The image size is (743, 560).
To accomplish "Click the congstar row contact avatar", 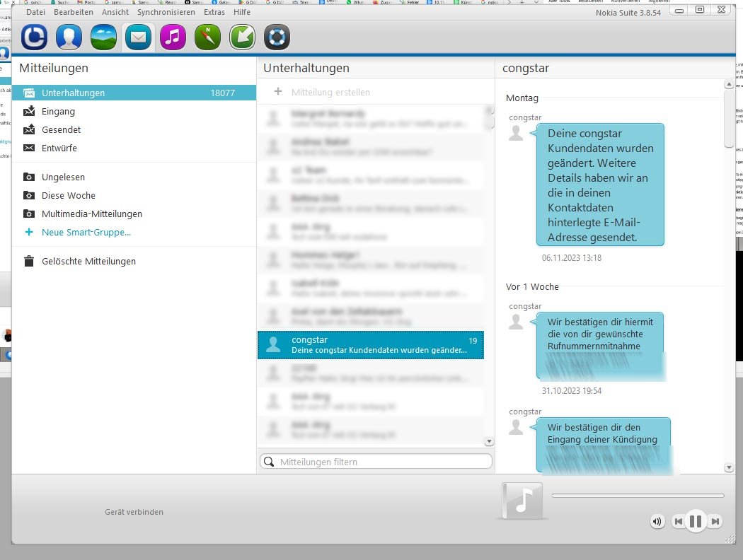I will pyautogui.click(x=273, y=344).
